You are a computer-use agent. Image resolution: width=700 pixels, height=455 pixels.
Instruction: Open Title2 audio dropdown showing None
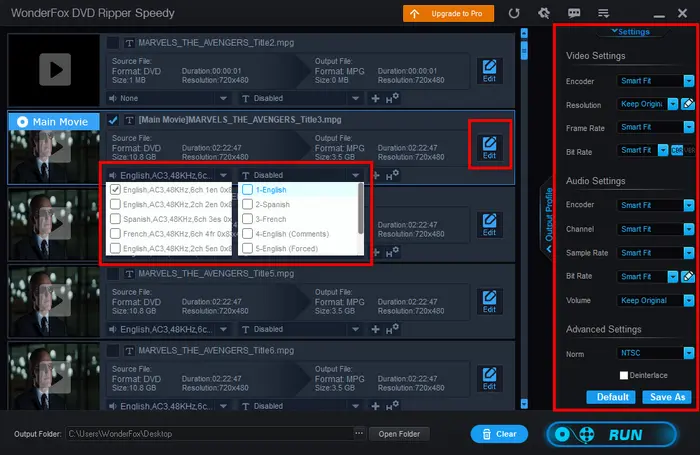[x=169, y=98]
